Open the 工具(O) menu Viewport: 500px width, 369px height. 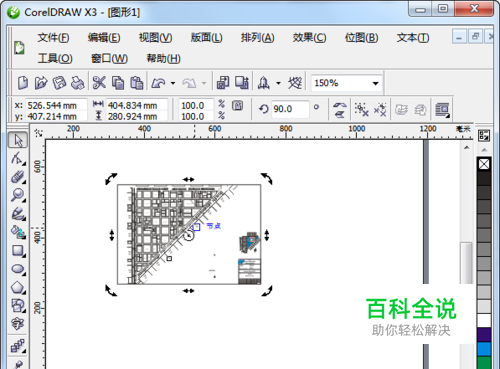click(55, 59)
